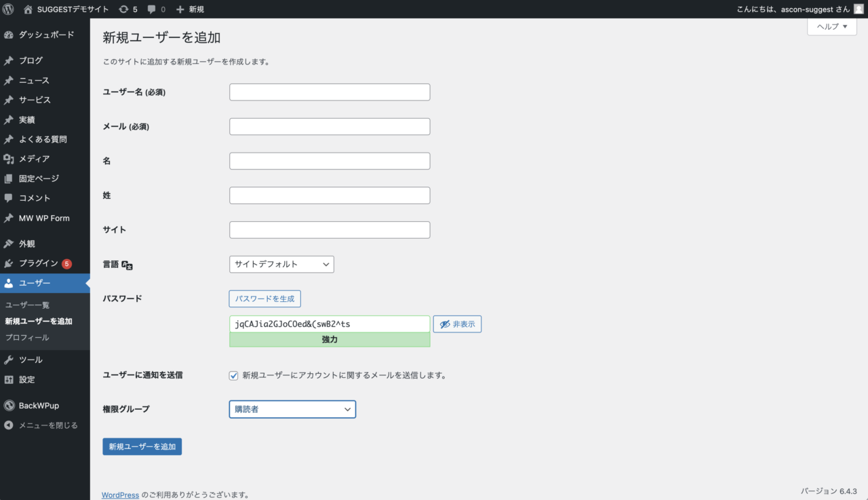Click the 強力 password strength indicator
The image size is (868, 500).
[x=330, y=340]
